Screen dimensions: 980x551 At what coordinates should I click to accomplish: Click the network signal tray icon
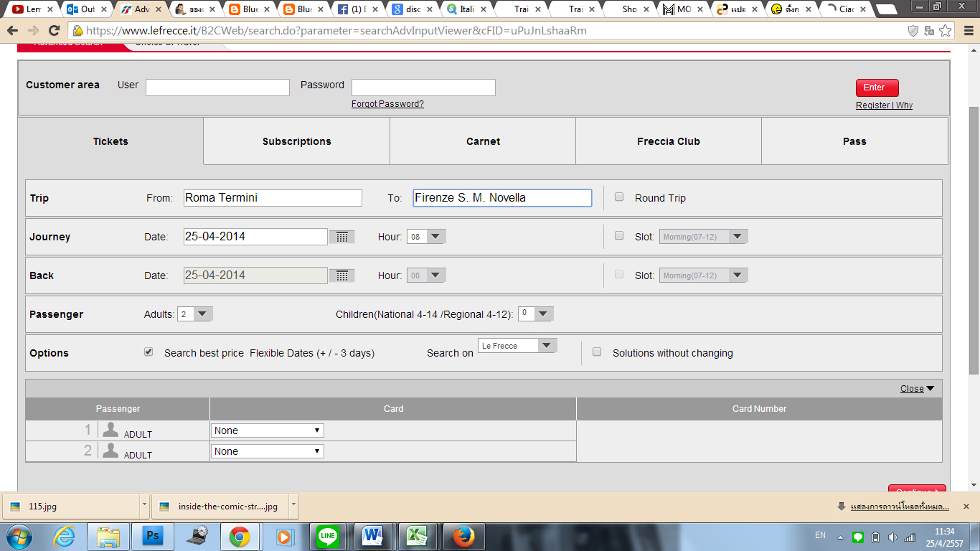pyautogui.click(x=910, y=537)
